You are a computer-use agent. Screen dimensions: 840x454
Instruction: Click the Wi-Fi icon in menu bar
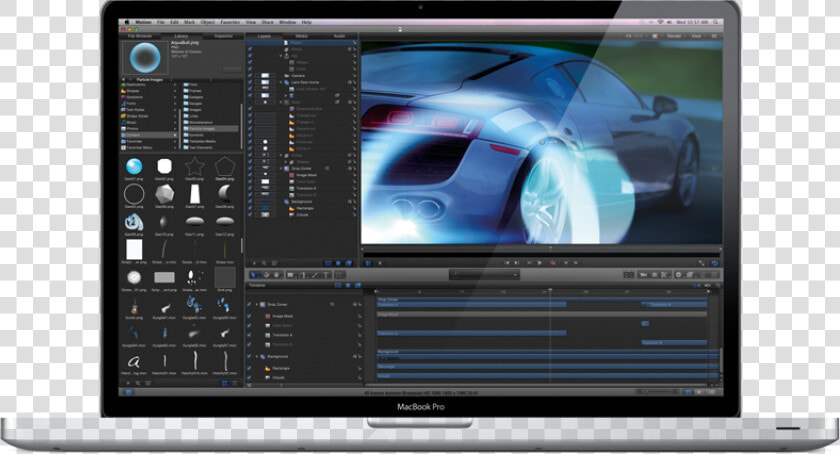[x=661, y=22]
